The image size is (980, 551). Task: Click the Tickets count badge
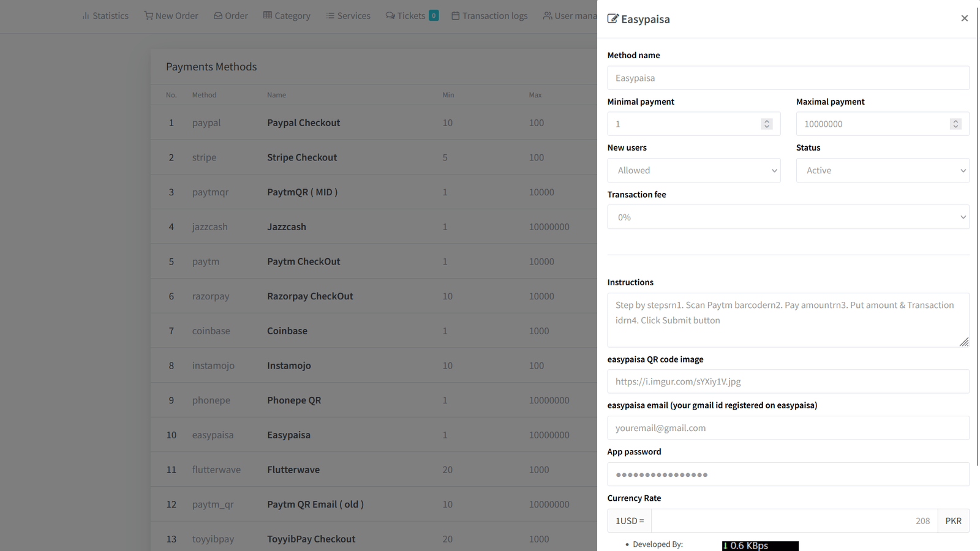coord(434,16)
